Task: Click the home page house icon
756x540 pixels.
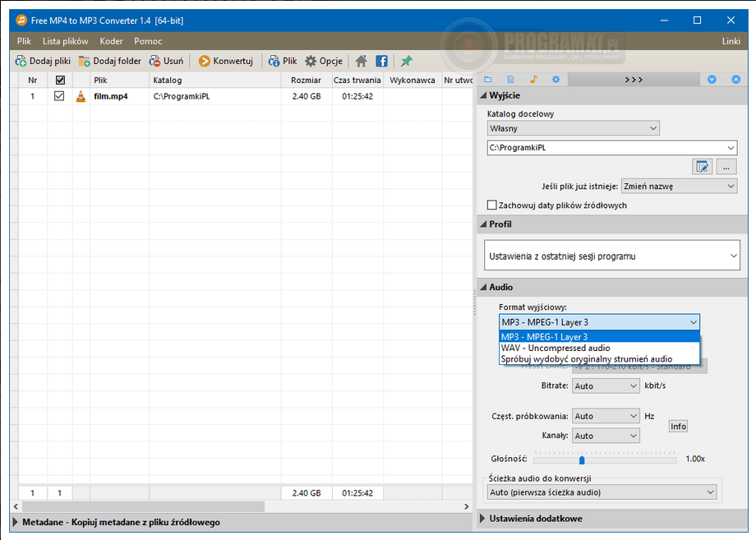Action: 361,61
